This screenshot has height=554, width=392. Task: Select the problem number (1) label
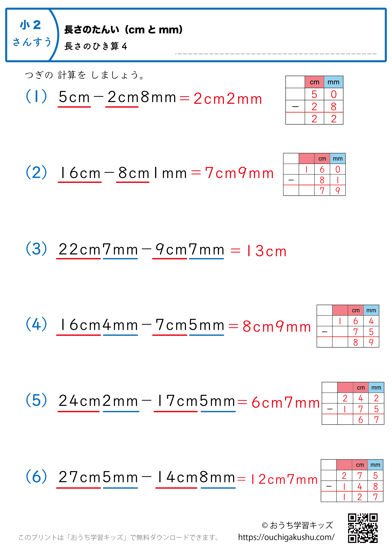click(x=36, y=96)
